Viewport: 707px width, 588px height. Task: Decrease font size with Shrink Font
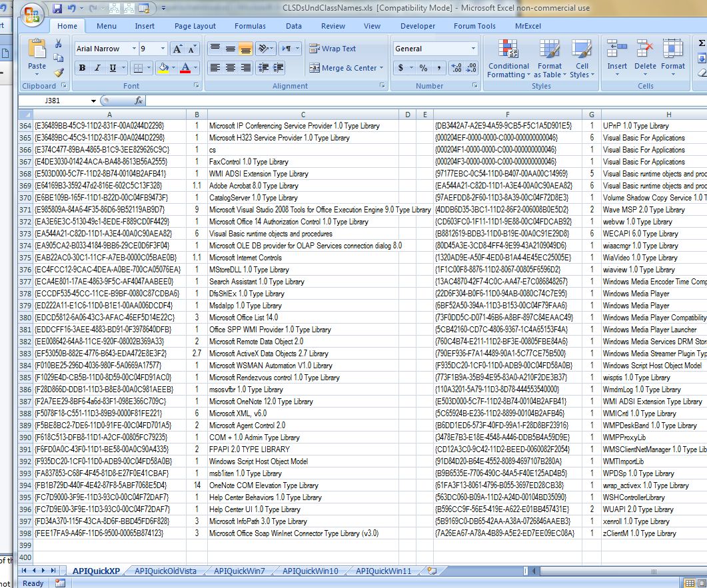[x=192, y=49]
